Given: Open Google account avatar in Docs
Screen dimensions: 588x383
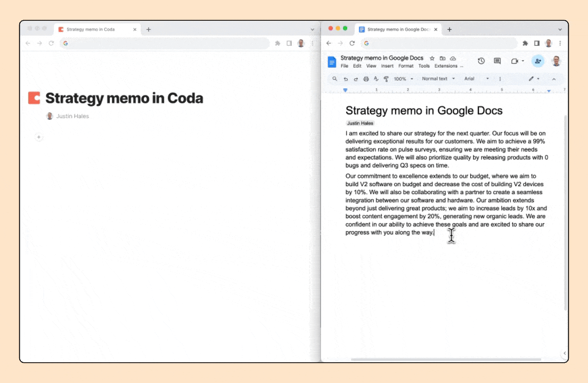Looking at the screenshot, I should (x=556, y=61).
